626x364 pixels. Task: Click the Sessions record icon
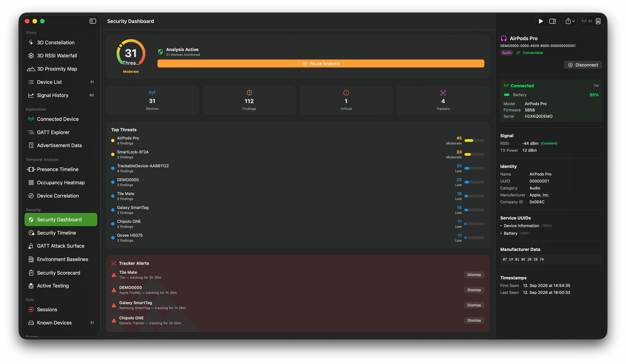click(31, 310)
